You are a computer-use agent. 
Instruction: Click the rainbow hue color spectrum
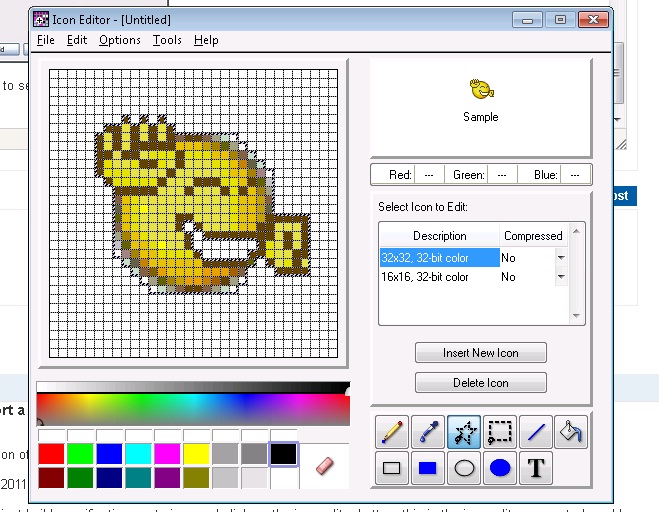pos(193,410)
